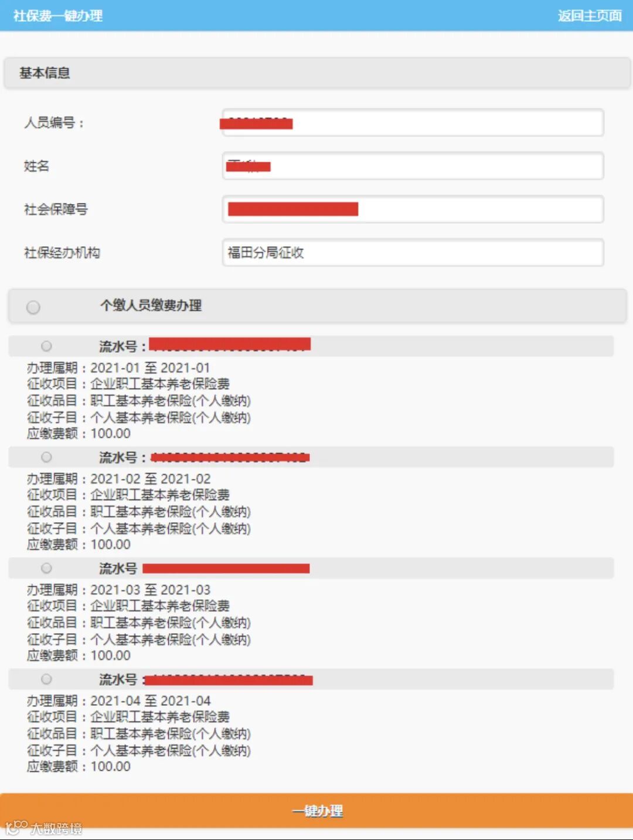The image size is (633, 840).
Task: Select radio for period 2021-03 record
Action: tap(46, 568)
